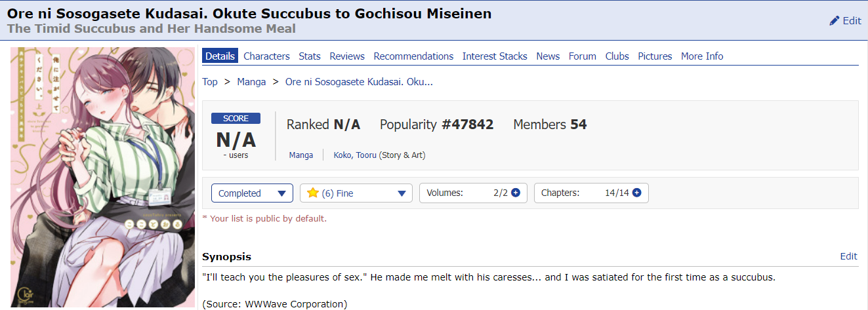
Task: Switch to the Characters tab
Action: pos(266,56)
